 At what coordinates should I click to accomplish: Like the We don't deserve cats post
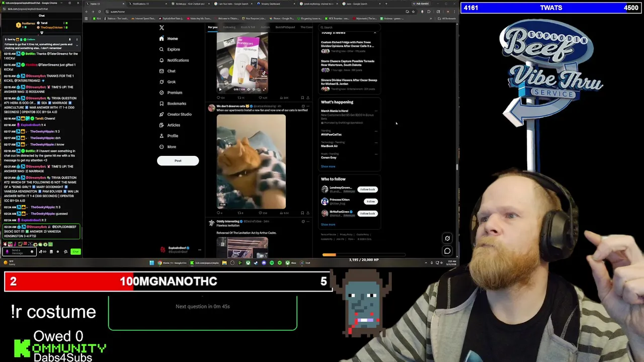coord(262,213)
